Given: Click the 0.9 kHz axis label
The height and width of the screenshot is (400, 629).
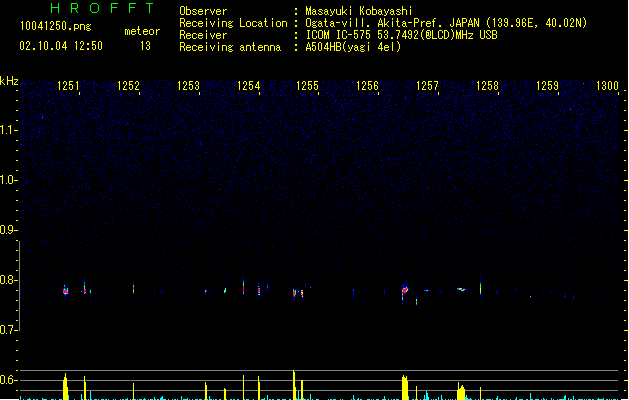Looking at the screenshot, I should click(8, 230).
